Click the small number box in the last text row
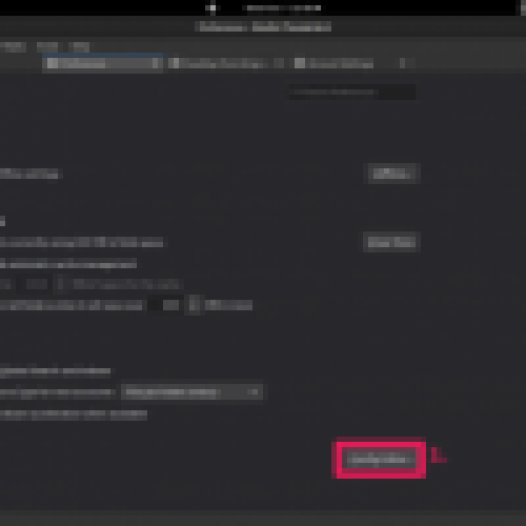 pyautogui.click(x=165, y=305)
